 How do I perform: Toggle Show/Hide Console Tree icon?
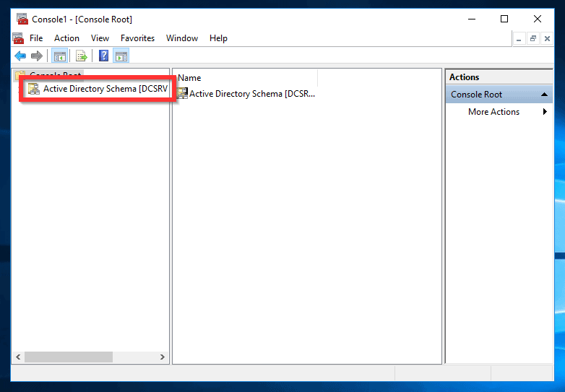coord(59,56)
